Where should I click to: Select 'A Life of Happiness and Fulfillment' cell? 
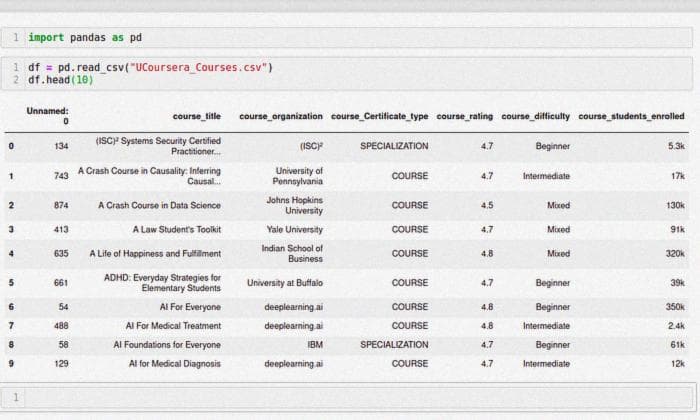(155, 254)
